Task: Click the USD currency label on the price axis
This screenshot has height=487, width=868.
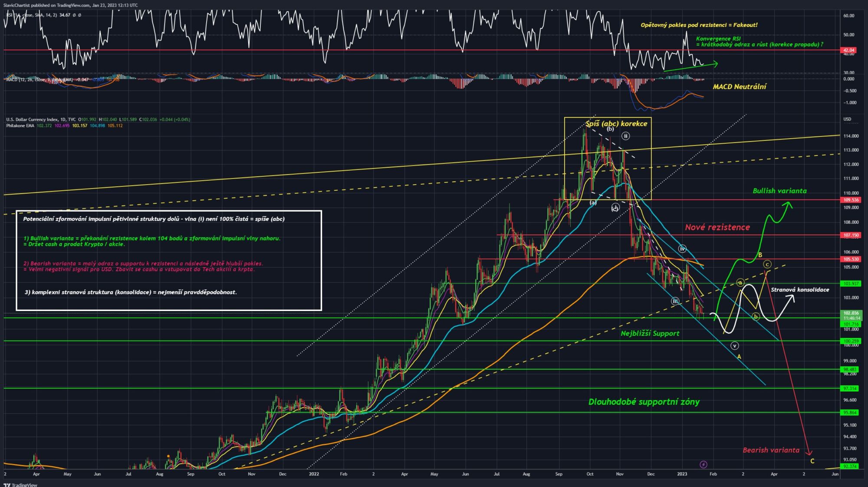Action: [847, 119]
